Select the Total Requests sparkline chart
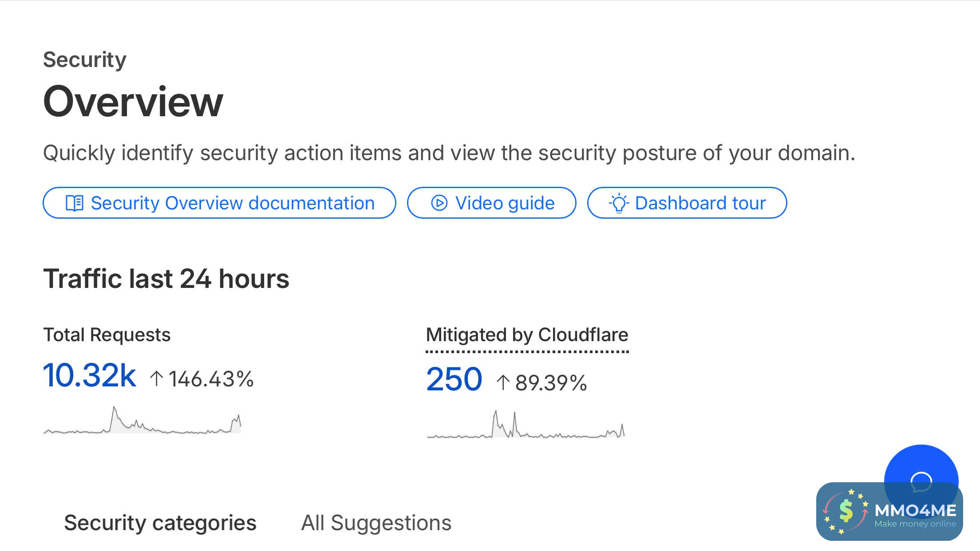The height and width of the screenshot is (551, 980). click(x=142, y=421)
